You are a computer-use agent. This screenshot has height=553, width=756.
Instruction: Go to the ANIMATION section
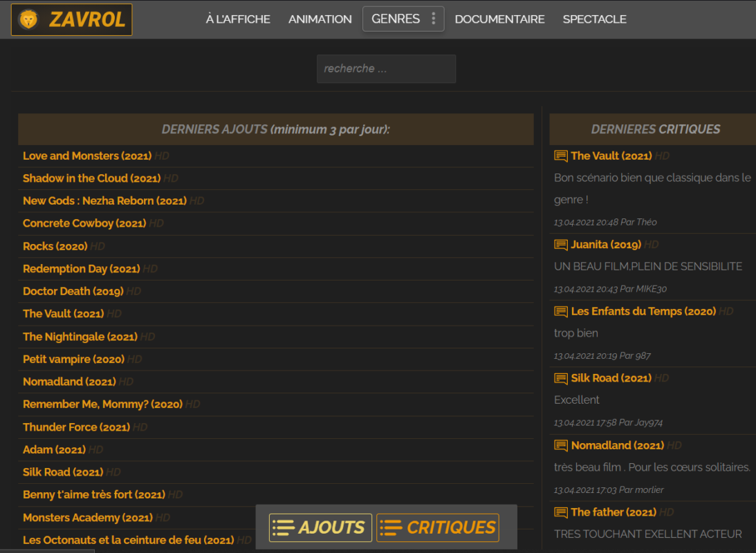[320, 19]
